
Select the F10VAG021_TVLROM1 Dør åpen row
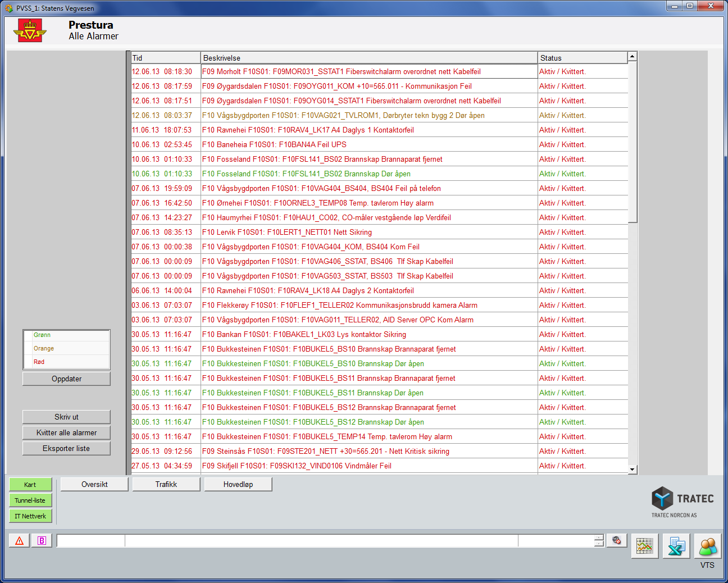(379, 115)
